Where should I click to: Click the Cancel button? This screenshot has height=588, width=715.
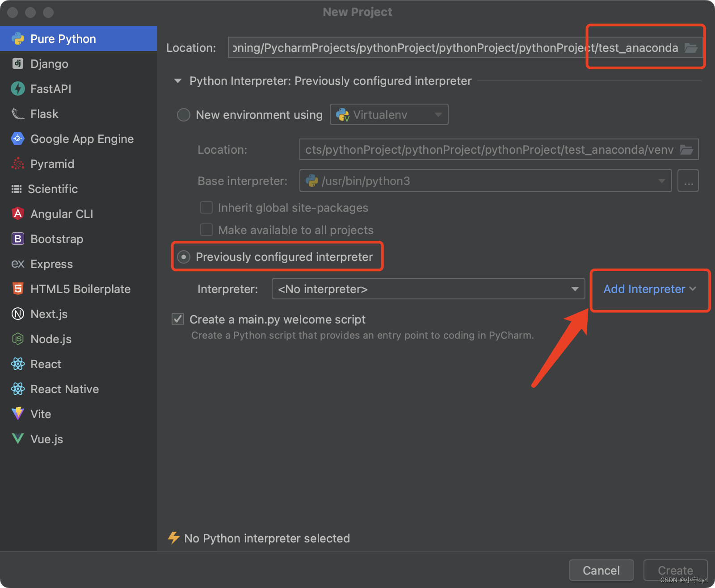point(601,570)
